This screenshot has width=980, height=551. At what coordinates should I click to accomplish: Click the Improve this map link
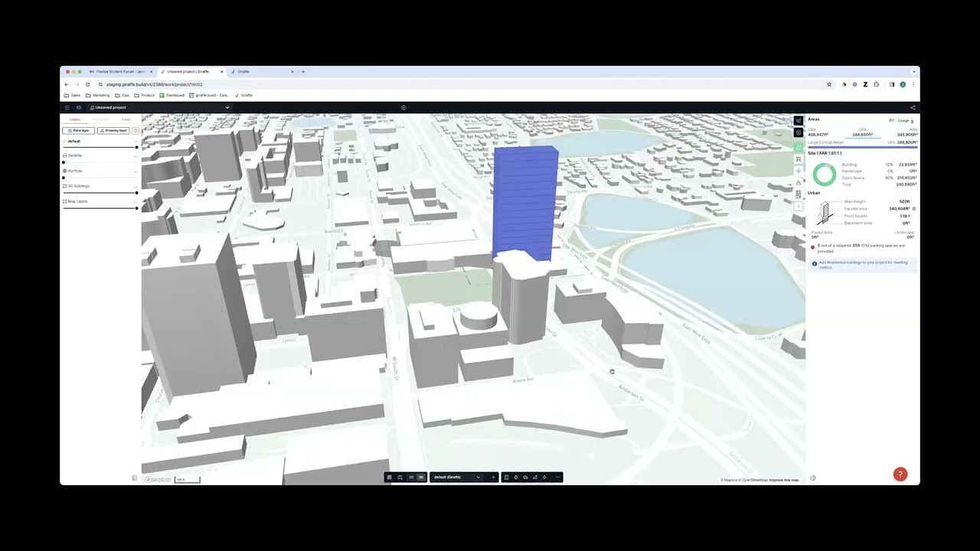pos(784,480)
